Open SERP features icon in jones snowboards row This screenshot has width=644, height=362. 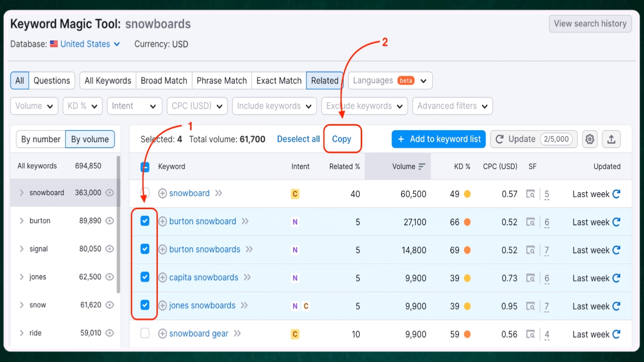(x=530, y=306)
